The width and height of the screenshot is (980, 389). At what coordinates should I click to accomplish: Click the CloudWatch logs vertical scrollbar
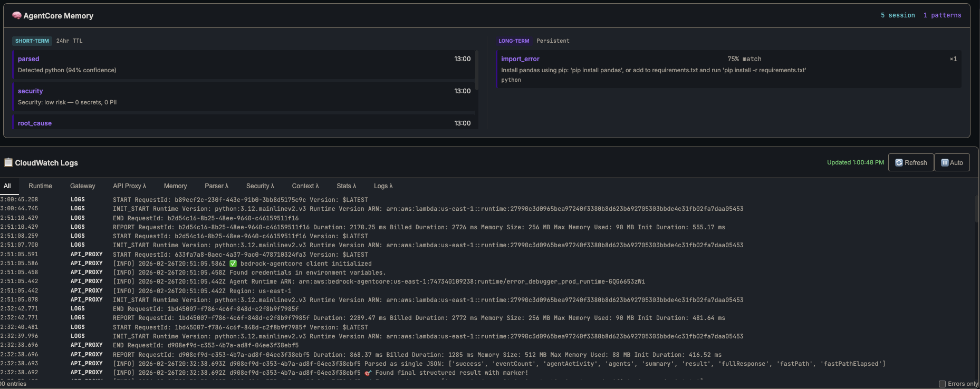pyautogui.click(x=977, y=209)
